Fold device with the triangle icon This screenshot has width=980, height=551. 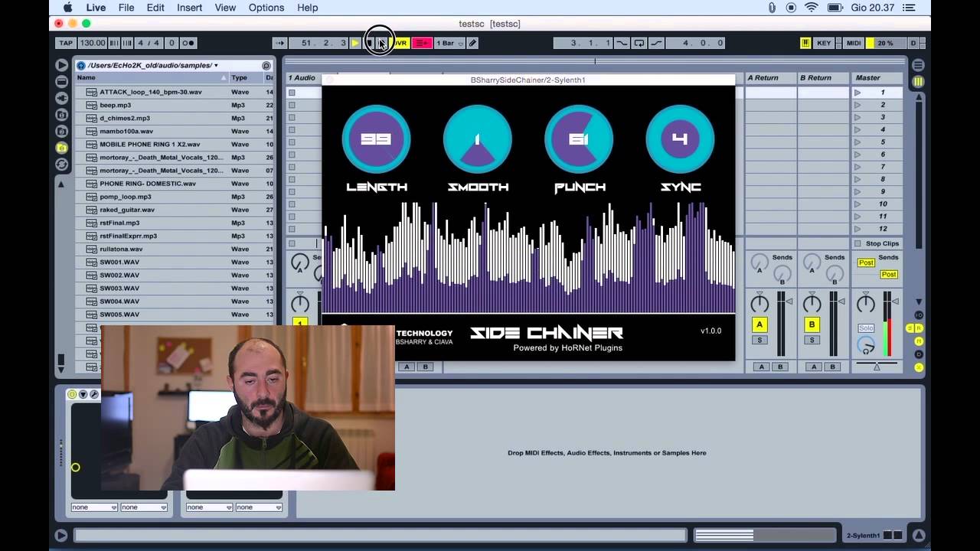coord(83,394)
